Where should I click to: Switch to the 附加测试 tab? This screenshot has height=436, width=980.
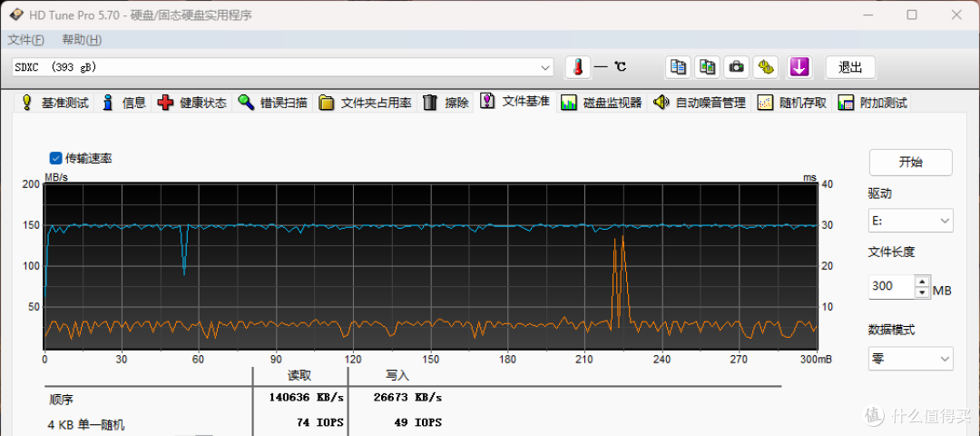(873, 103)
